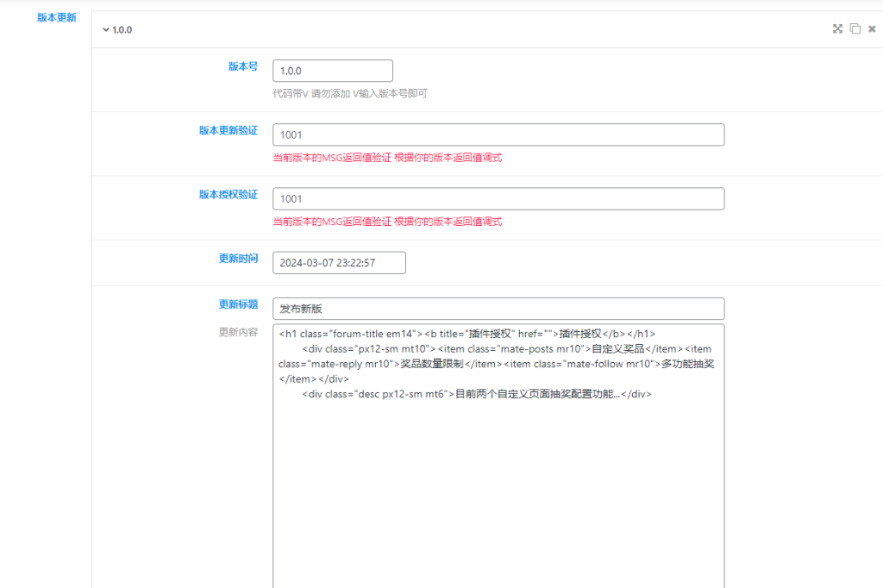Image resolution: width=883 pixels, height=588 pixels.
Task: Focus the 版本授权验证 input field
Action: (498, 198)
